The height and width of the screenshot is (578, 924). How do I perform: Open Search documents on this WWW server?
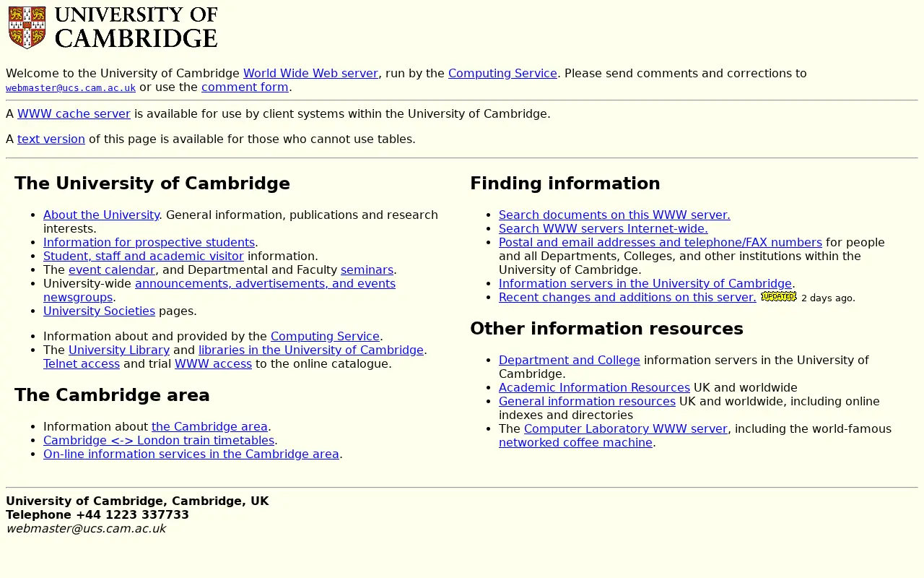tap(614, 215)
